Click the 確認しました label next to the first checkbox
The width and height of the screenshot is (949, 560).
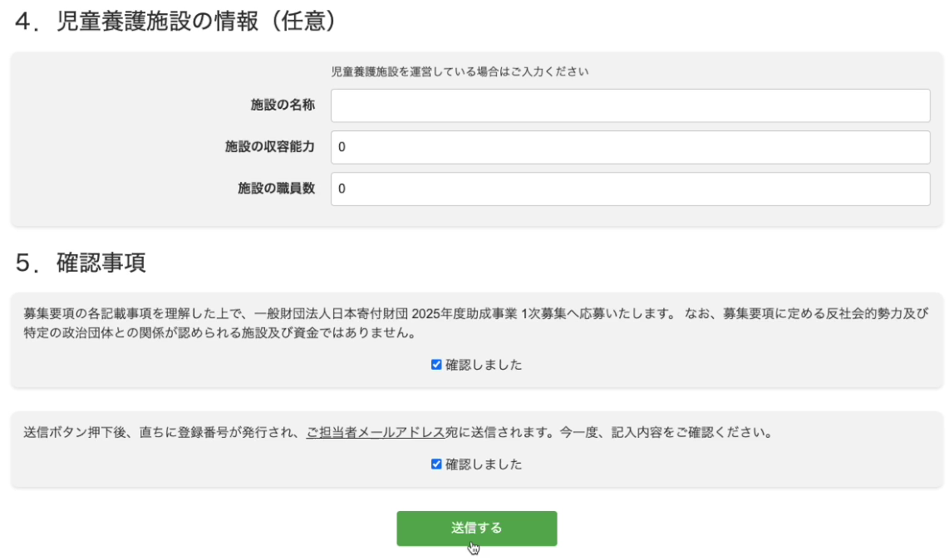click(484, 364)
